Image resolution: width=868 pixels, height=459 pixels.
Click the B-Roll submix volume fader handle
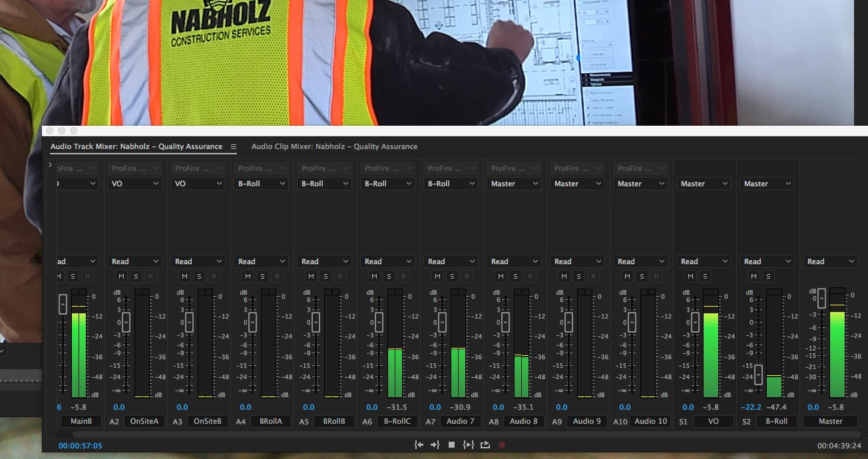[x=758, y=375]
